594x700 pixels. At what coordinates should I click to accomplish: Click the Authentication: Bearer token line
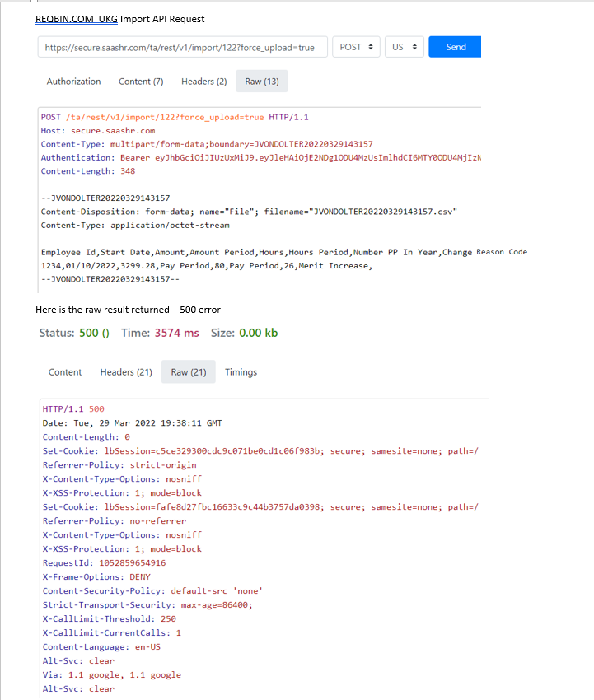click(261, 157)
